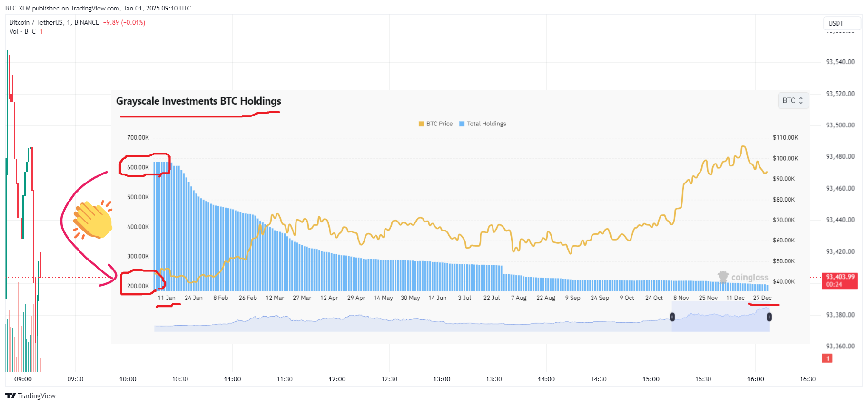The height and width of the screenshot is (405, 868).
Task: Click the 12 Mar date label
Action: 275,298
